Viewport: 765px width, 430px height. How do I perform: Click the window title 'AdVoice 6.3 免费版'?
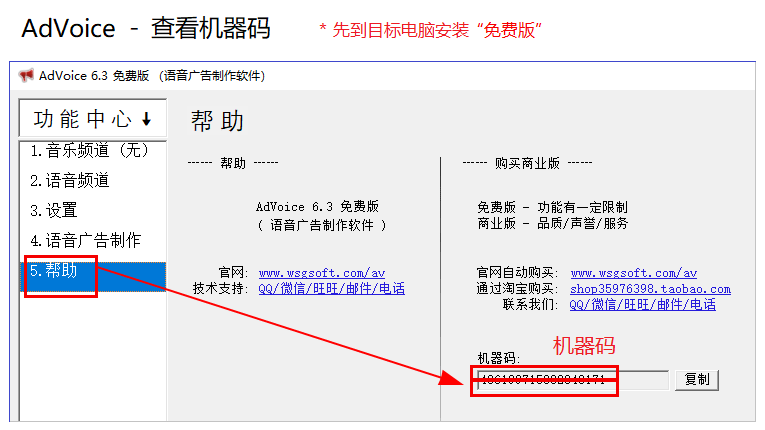pyautogui.click(x=94, y=76)
